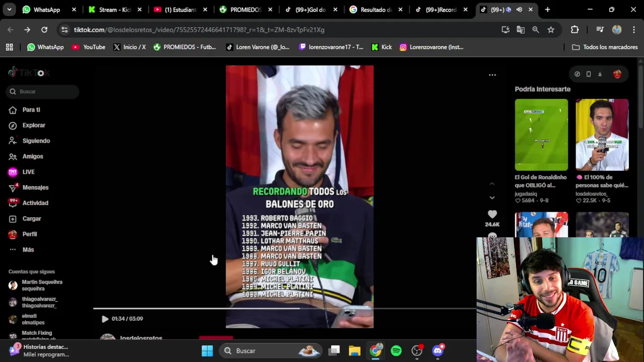Switch to the Estudiantes YouTube tab
The height and width of the screenshot is (362, 644).
180,10
